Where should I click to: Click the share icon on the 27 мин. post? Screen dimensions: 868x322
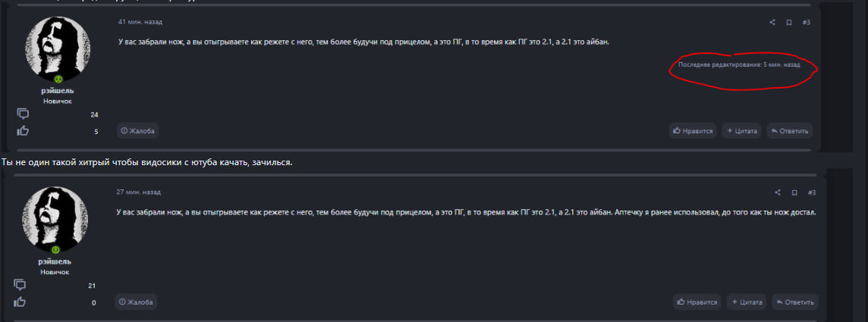[x=777, y=192]
